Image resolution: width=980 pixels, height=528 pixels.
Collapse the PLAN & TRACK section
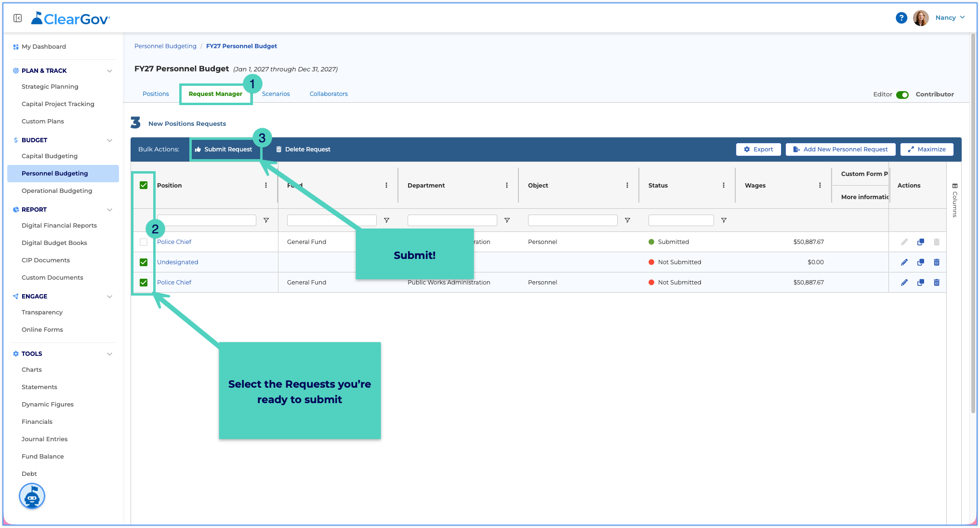[x=109, y=71]
